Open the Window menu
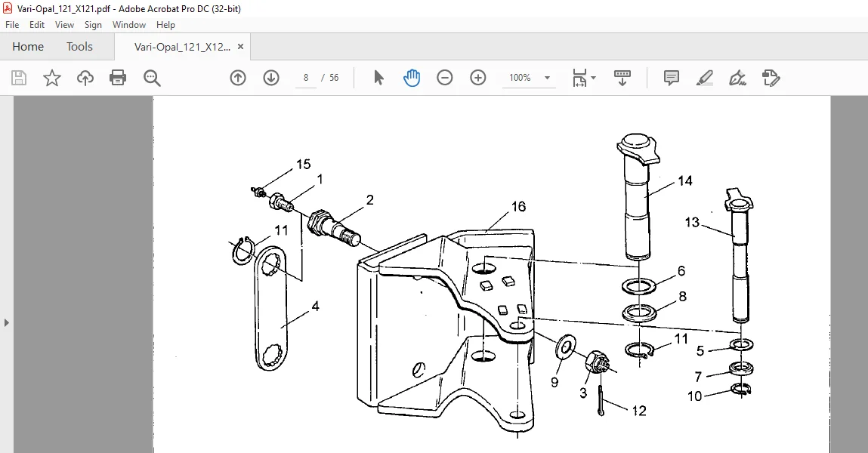The height and width of the screenshot is (453, 868). tap(129, 25)
